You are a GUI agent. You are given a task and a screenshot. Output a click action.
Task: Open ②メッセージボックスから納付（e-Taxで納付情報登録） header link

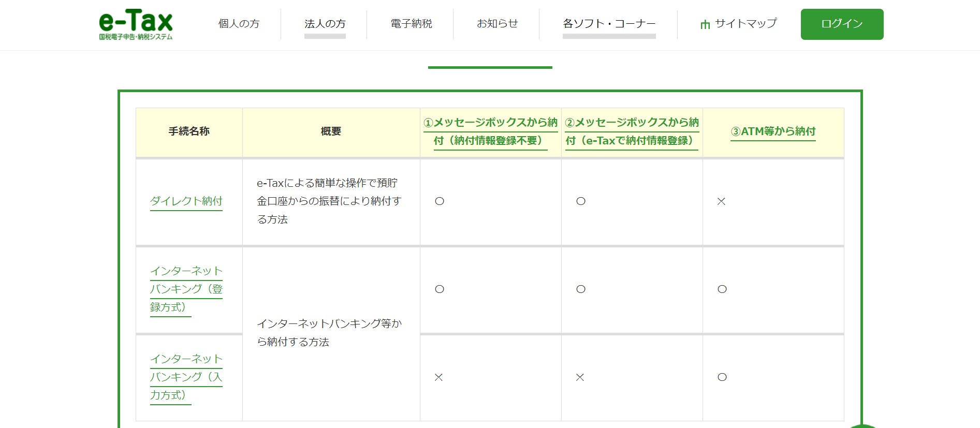(632, 131)
